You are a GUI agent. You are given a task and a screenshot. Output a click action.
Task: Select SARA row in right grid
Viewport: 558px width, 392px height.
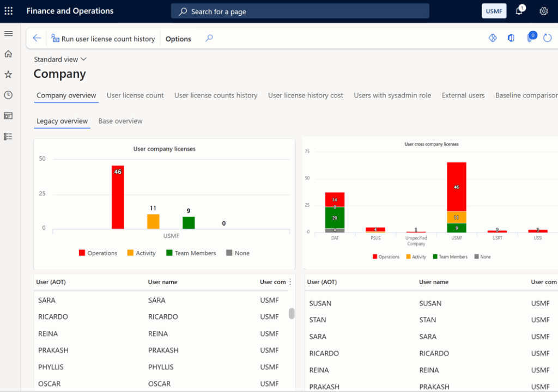[x=432, y=336]
